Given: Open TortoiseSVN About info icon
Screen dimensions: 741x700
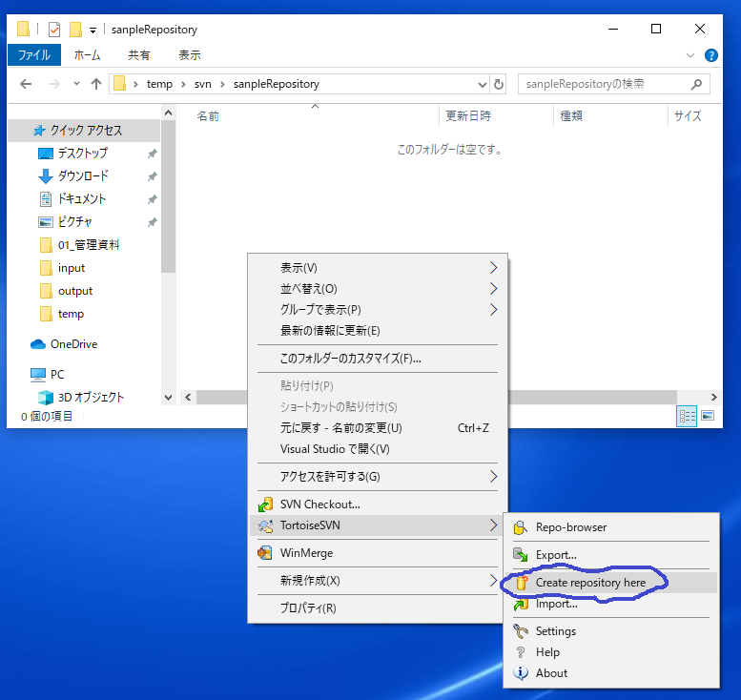Looking at the screenshot, I should tap(521, 673).
